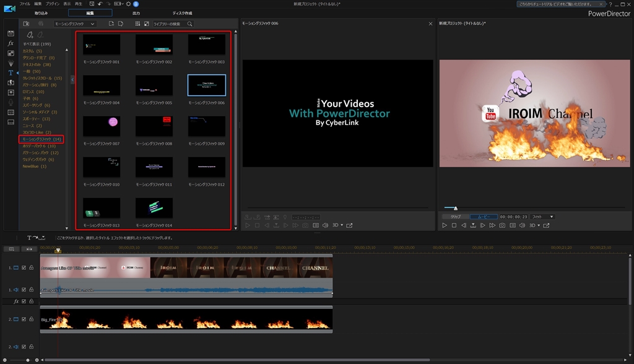Switch to the 出力 tab
The image size is (634, 364).
coord(136,14)
